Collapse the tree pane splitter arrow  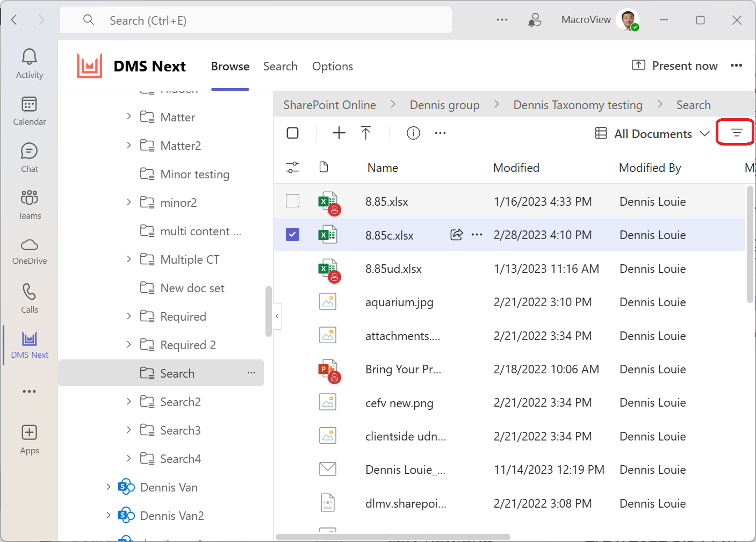click(x=277, y=316)
